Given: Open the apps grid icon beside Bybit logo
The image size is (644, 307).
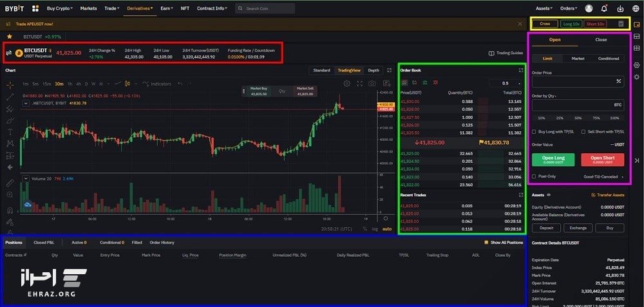Looking at the screenshot, I should point(35,8).
